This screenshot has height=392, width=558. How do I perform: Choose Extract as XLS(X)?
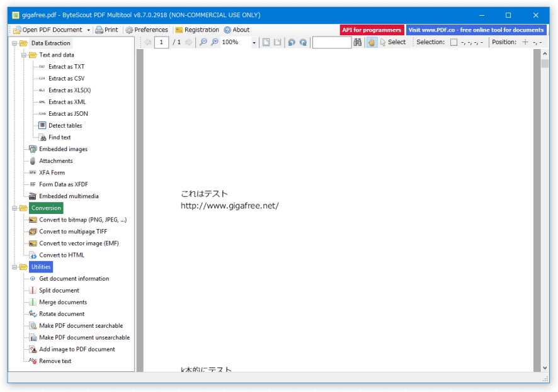pyautogui.click(x=69, y=90)
